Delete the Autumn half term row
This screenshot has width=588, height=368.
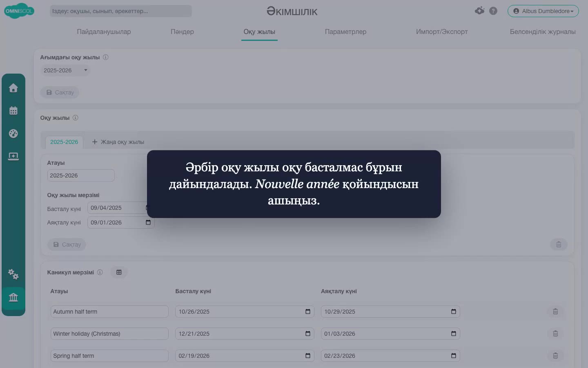555,312
